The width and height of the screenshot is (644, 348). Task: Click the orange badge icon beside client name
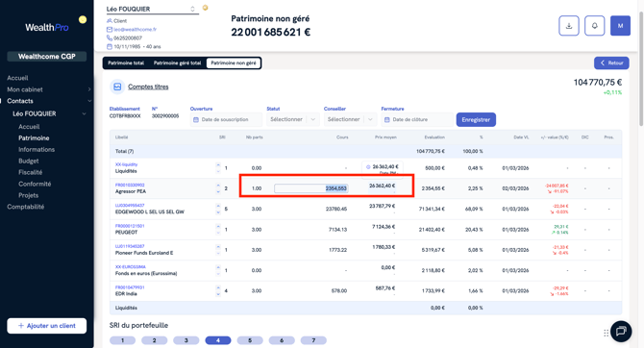coord(206,8)
